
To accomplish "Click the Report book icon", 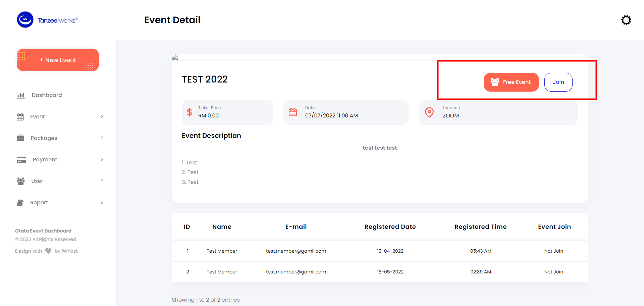I will 20,203.
